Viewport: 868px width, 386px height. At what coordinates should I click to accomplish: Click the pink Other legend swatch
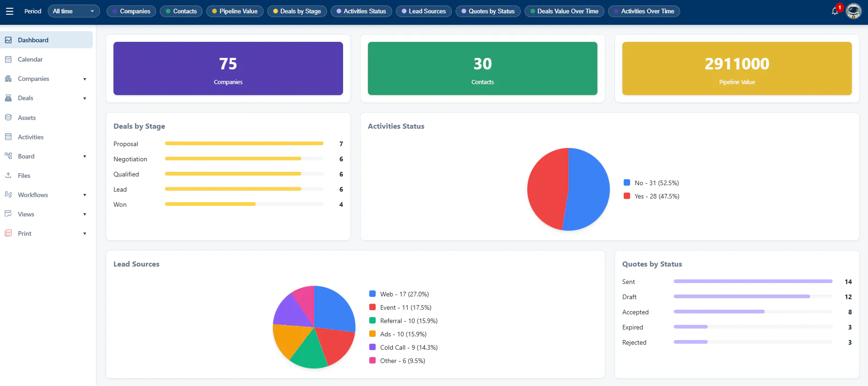(x=372, y=360)
